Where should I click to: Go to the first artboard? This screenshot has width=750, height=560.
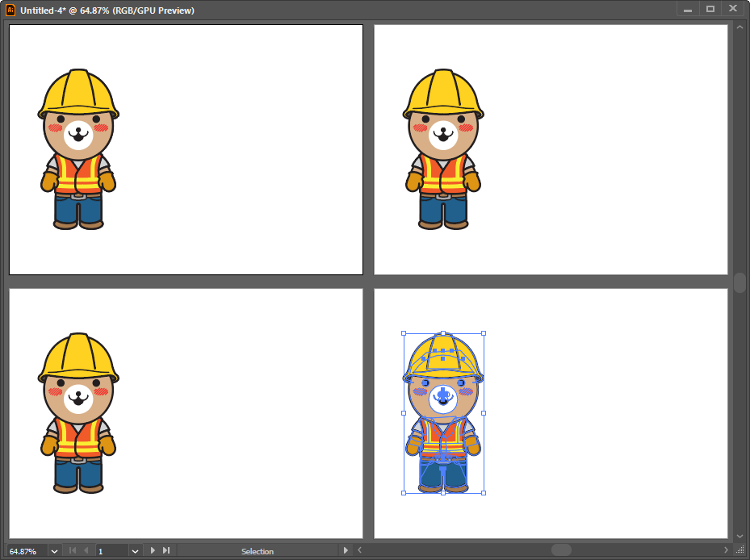pos(73,551)
